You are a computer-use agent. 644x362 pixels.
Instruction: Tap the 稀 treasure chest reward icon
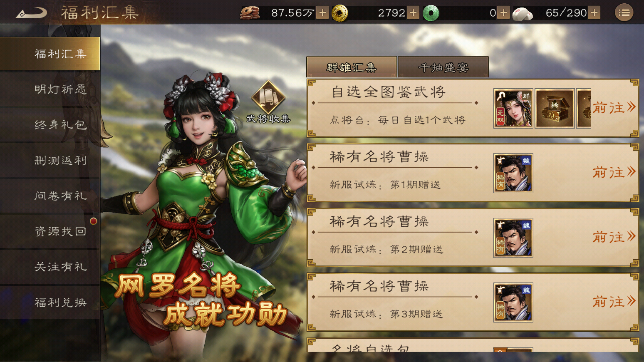pyautogui.click(x=554, y=109)
